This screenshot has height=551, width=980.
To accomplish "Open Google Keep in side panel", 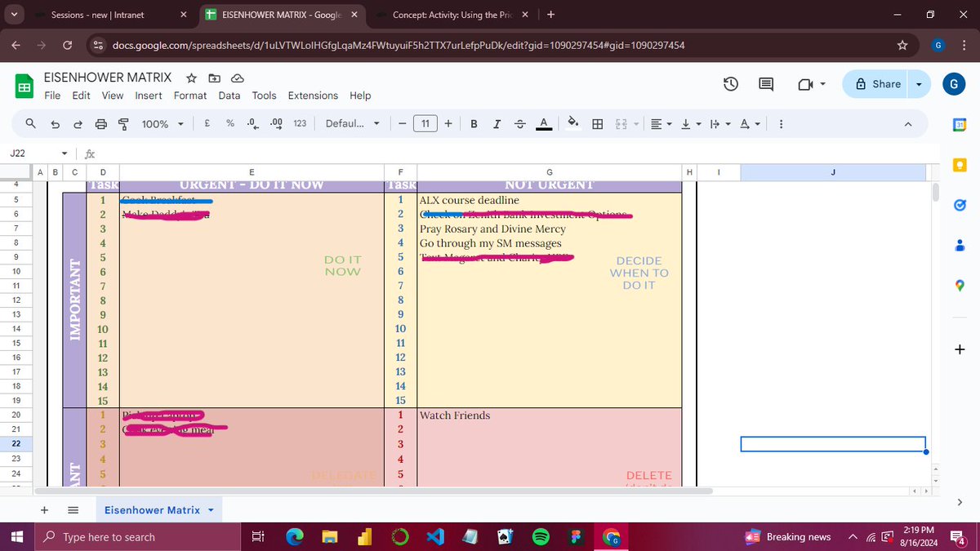I will click(960, 165).
